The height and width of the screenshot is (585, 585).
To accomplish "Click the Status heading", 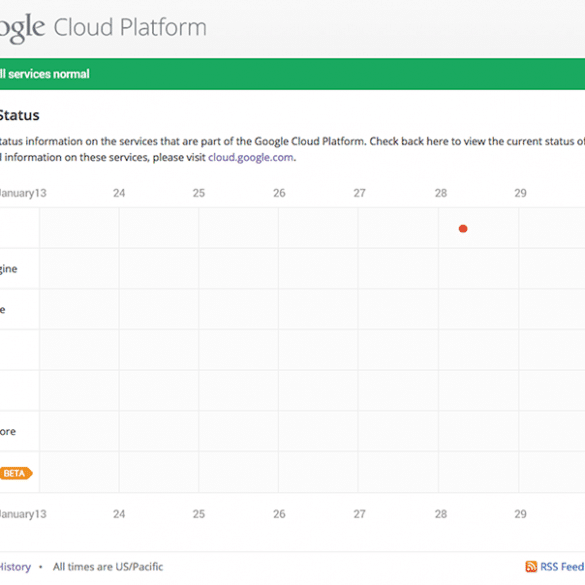I will pyautogui.click(x=19, y=115).
